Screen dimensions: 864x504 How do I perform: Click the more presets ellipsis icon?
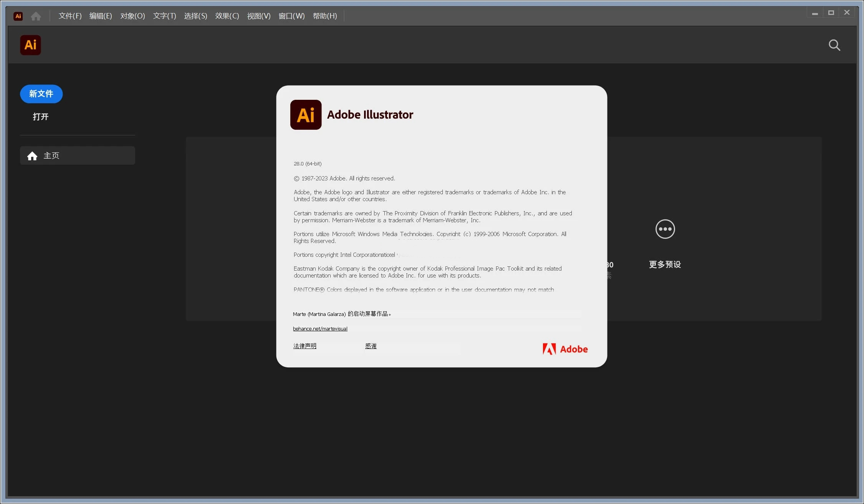coord(664,229)
